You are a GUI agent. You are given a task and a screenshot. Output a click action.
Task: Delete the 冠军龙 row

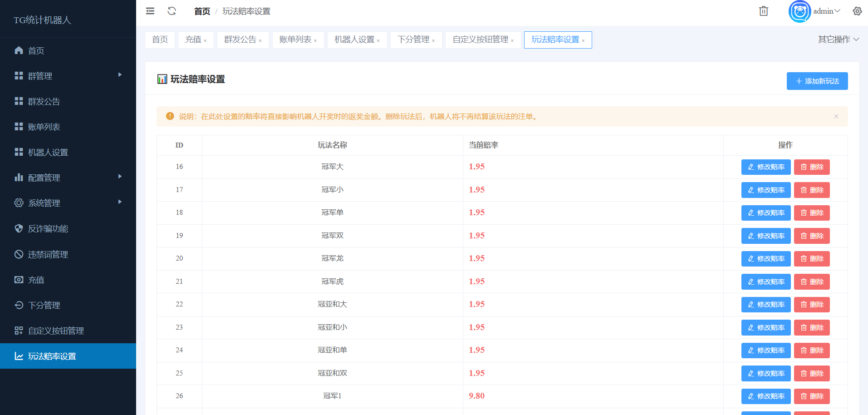(x=812, y=259)
